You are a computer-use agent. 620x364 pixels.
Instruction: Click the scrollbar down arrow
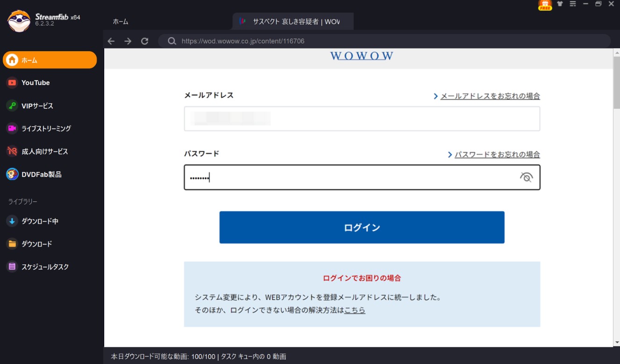click(x=616, y=343)
